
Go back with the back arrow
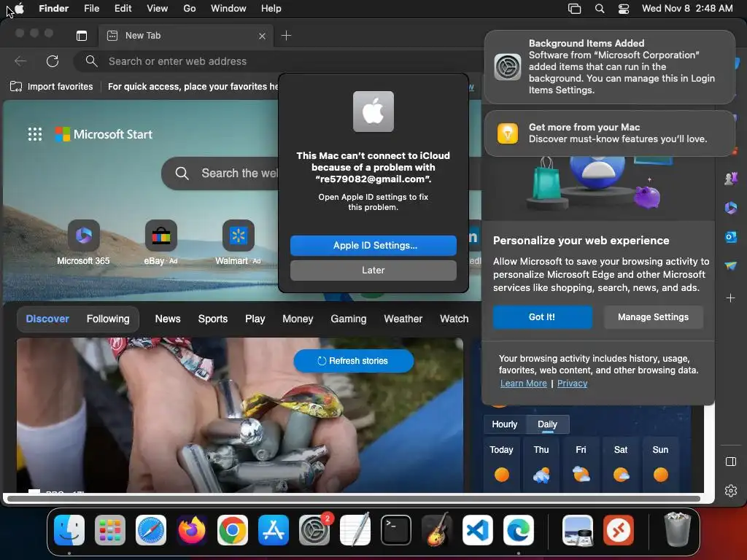point(20,61)
